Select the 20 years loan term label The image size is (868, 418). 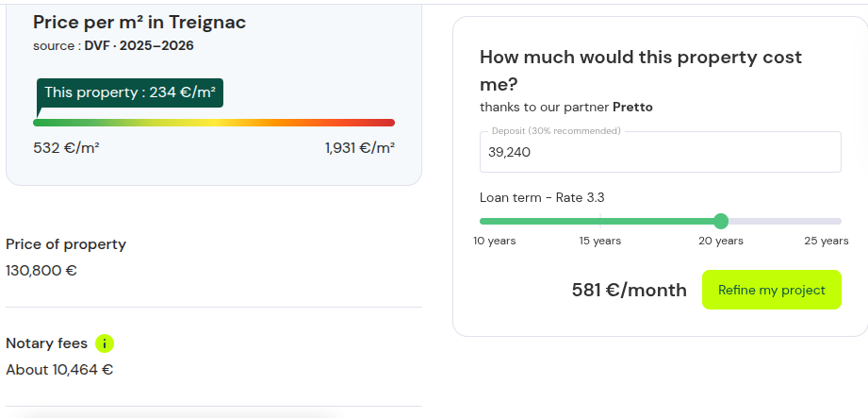click(x=721, y=241)
